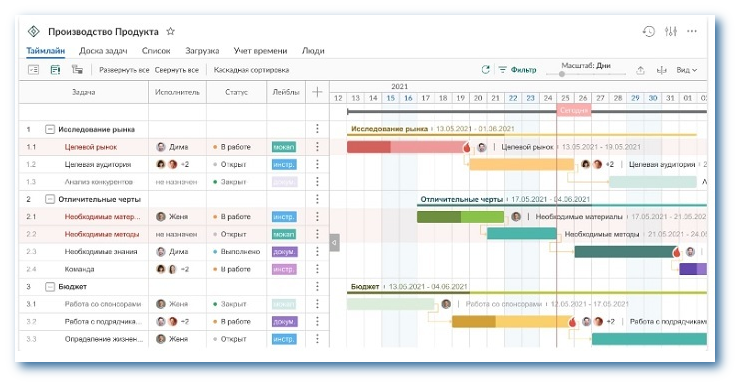Image resolution: width=740 pixels, height=387 pixels.
Task: Star the Производство Продукта project as favorite
Action: coord(171,32)
